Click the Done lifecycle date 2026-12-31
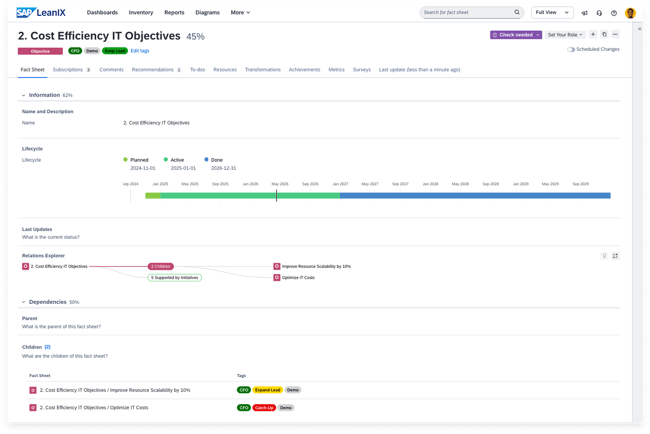 [223, 168]
